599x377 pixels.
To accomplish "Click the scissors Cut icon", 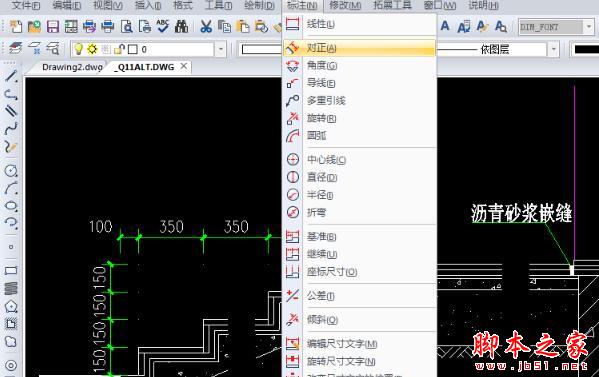I will [x=206, y=27].
